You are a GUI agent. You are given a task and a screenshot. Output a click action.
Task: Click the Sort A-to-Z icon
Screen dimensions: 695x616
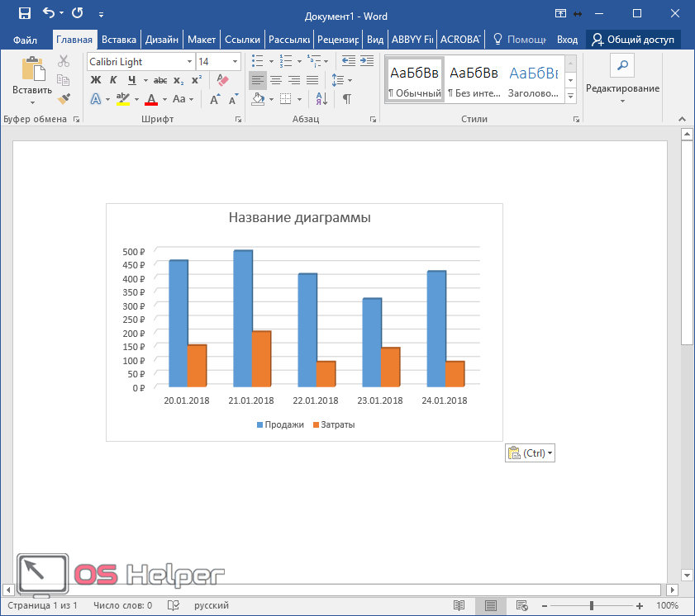(321, 99)
